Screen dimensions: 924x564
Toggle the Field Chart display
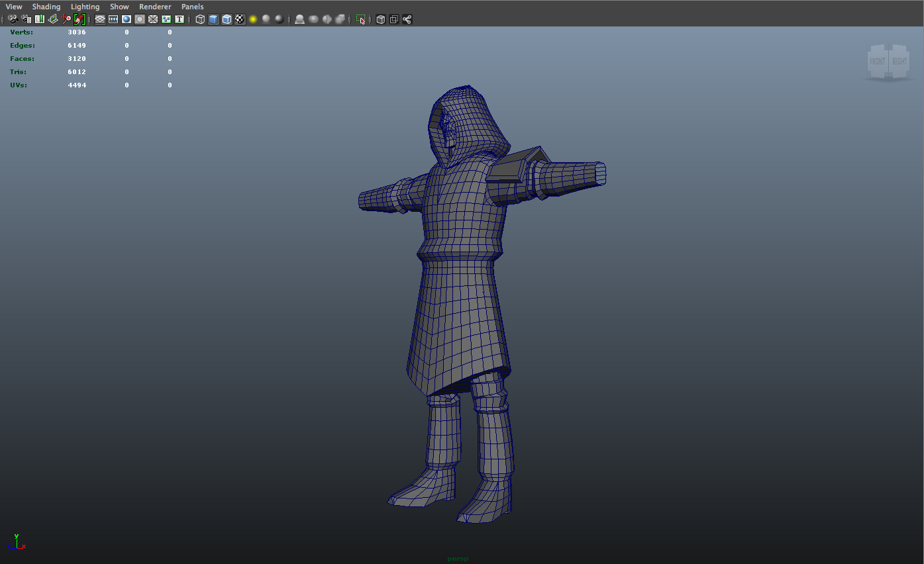click(x=153, y=19)
